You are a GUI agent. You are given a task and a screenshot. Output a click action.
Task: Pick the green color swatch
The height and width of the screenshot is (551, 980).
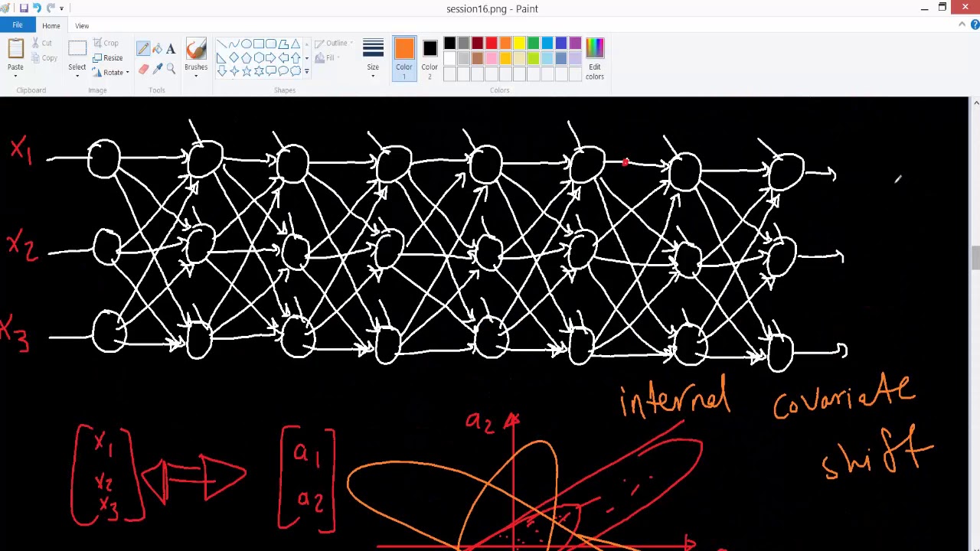tap(532, 44)
